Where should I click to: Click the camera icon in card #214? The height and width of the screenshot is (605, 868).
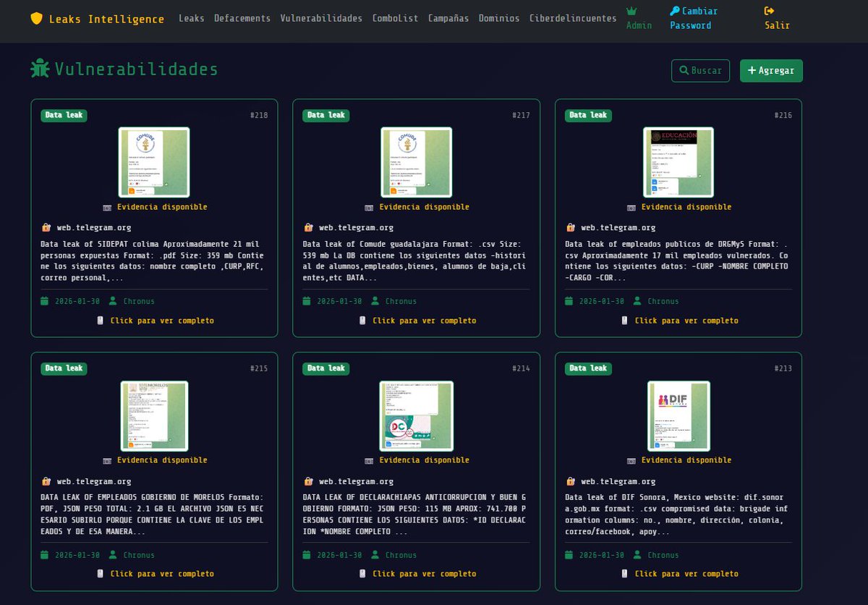[370, 460]
